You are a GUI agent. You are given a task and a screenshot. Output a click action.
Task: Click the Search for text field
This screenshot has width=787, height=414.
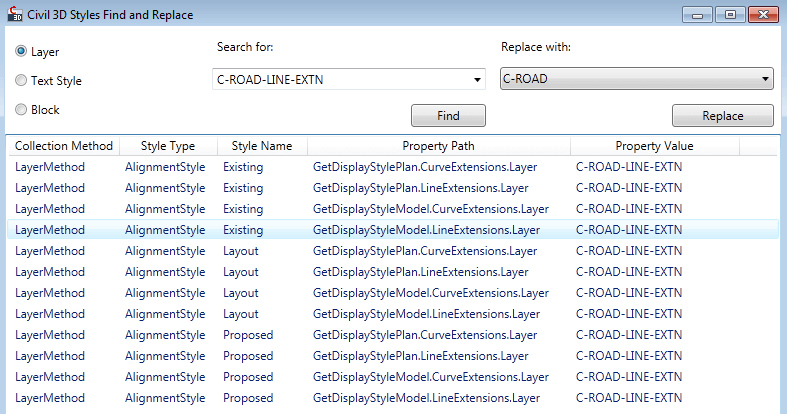point(340,80)
